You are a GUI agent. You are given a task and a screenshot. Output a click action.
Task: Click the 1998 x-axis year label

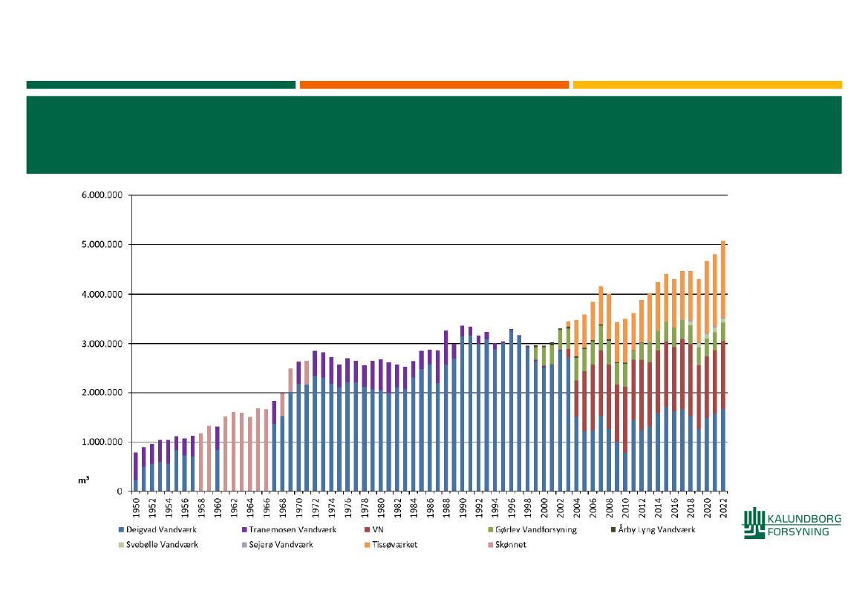[528, 508]
